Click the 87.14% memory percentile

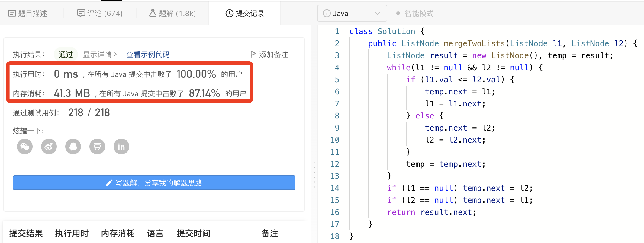click(x=204, y=93)
